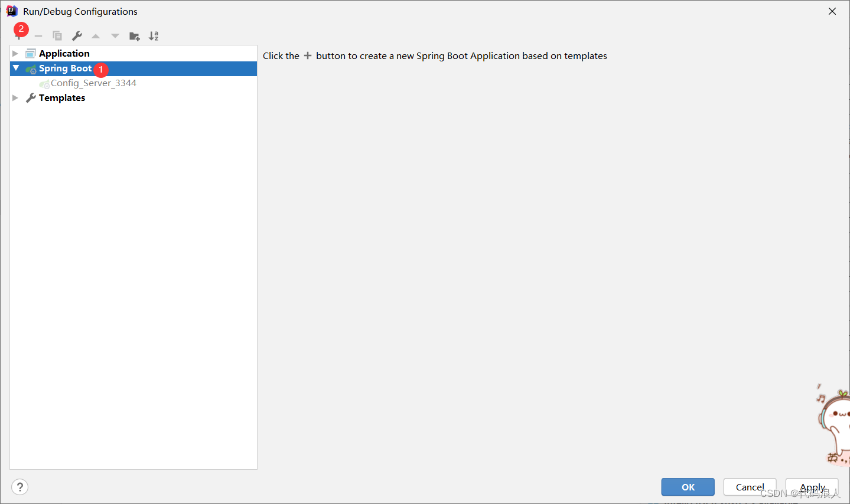
Task: Expand the Application tree node
Action: (15, 54)
